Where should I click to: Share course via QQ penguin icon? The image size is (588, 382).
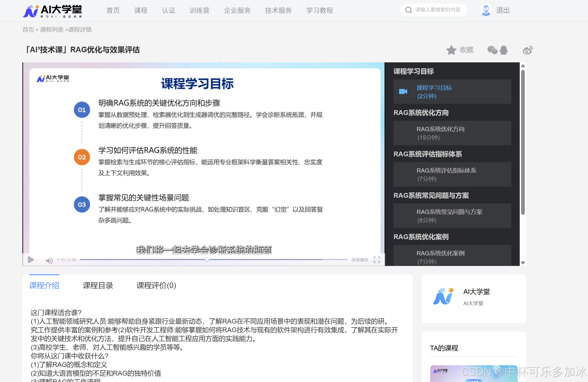[x=504, y=50]
